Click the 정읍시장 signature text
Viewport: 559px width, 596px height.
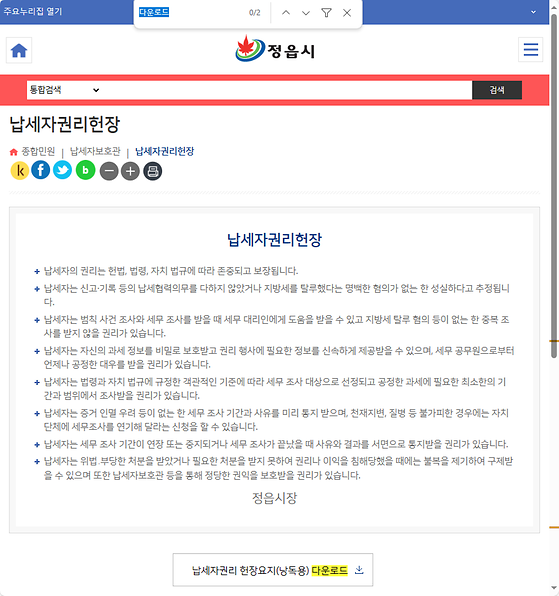pos(274,498)
